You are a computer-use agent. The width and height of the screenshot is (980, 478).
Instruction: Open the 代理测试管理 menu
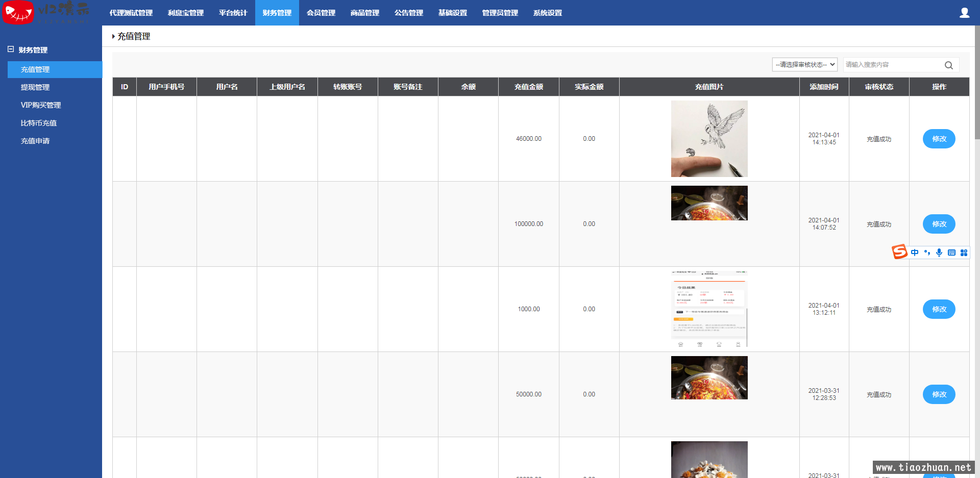[x=131, y=13]
